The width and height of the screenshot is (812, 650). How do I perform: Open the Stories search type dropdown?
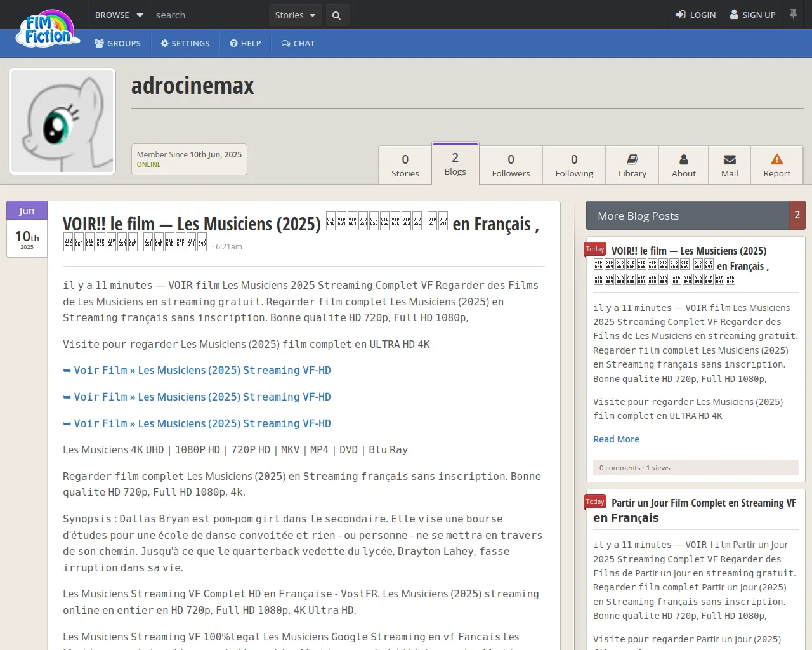[x=294, y=15]
